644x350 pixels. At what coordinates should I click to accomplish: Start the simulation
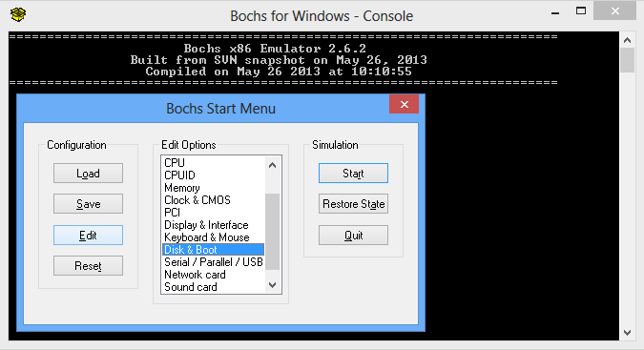[353, 174]
